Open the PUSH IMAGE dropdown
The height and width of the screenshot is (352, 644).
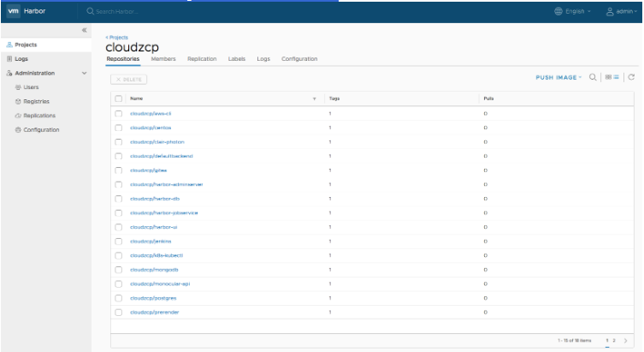click(558, 77)
